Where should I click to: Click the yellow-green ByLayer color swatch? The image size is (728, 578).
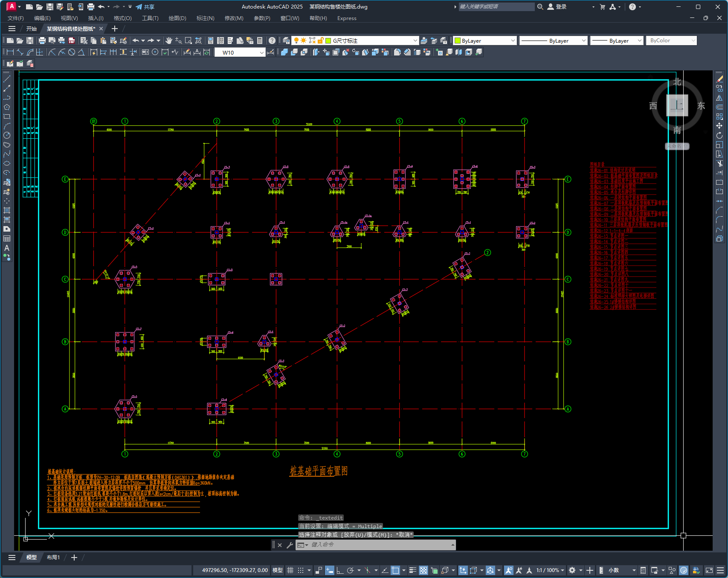tap(458, 41)
